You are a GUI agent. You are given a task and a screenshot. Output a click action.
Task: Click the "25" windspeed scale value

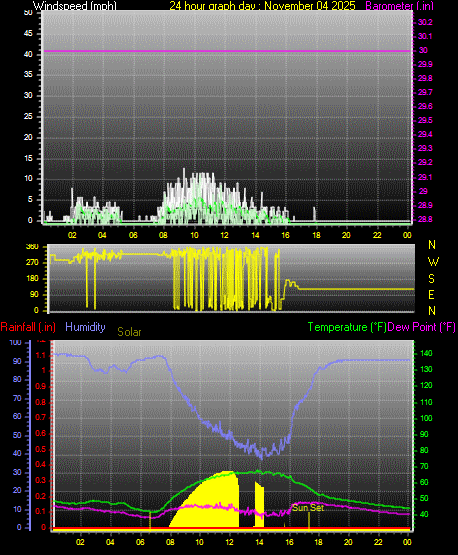pos(28,116)
